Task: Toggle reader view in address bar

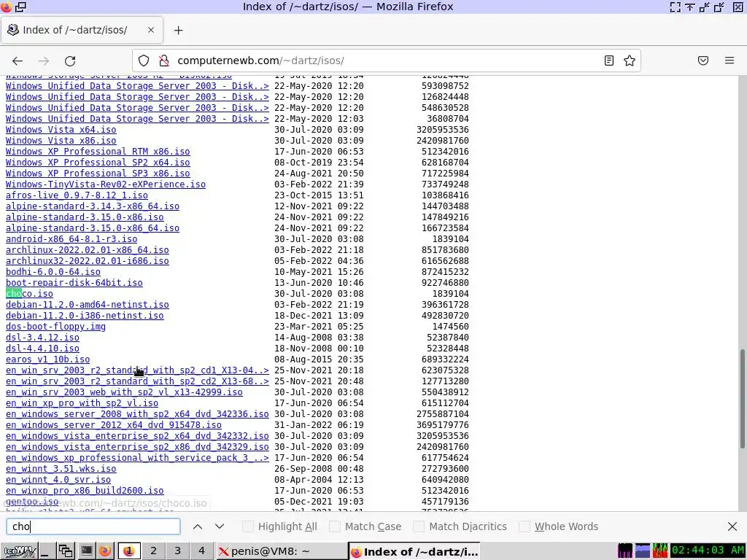Action: click(609, 61)
